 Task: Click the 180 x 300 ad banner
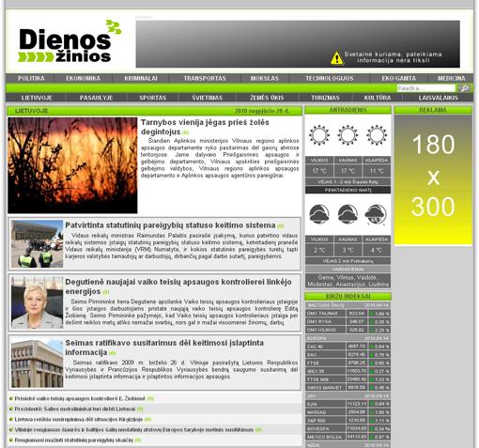pos(433,179)
